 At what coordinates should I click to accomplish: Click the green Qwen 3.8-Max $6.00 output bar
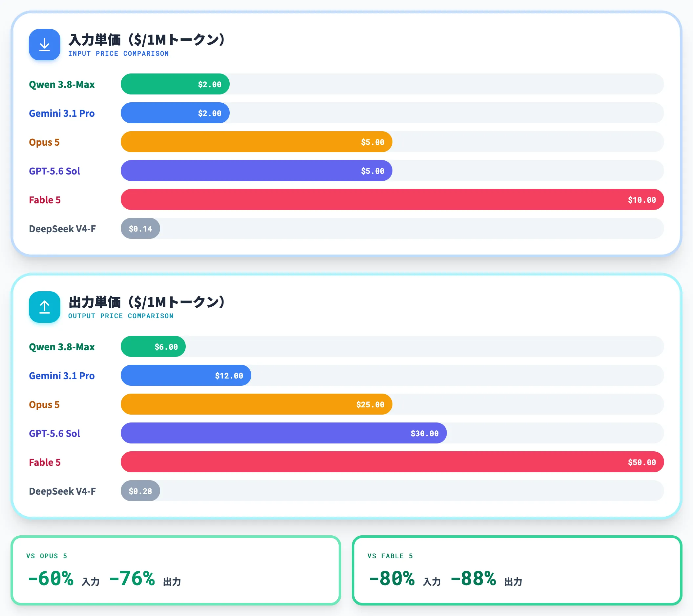(x=153, y=346)
